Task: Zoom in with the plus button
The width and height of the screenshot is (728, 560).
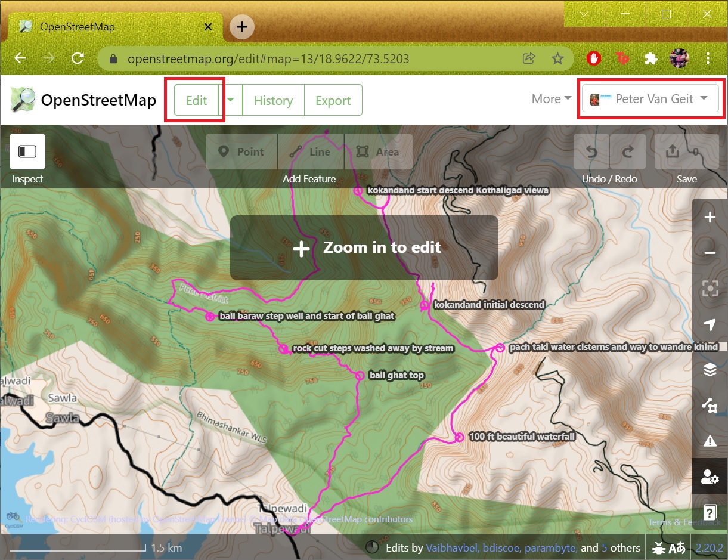Action: pos(710,218)
